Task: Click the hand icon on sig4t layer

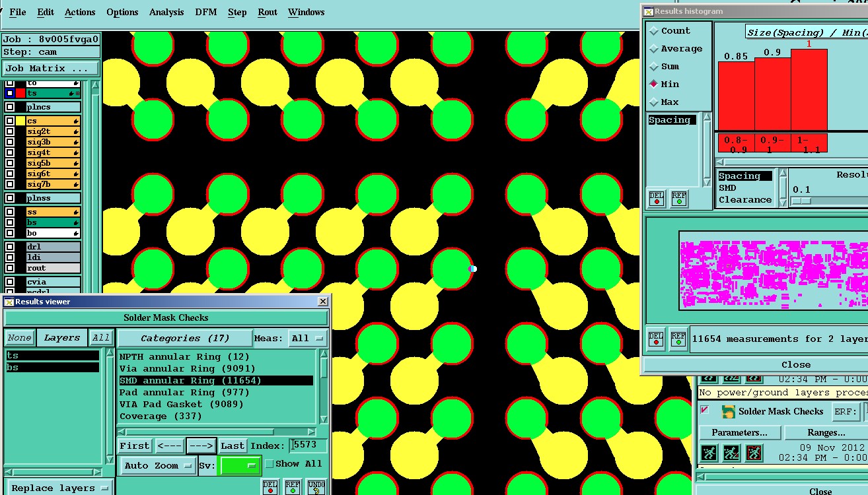Action: pos(76,153)
